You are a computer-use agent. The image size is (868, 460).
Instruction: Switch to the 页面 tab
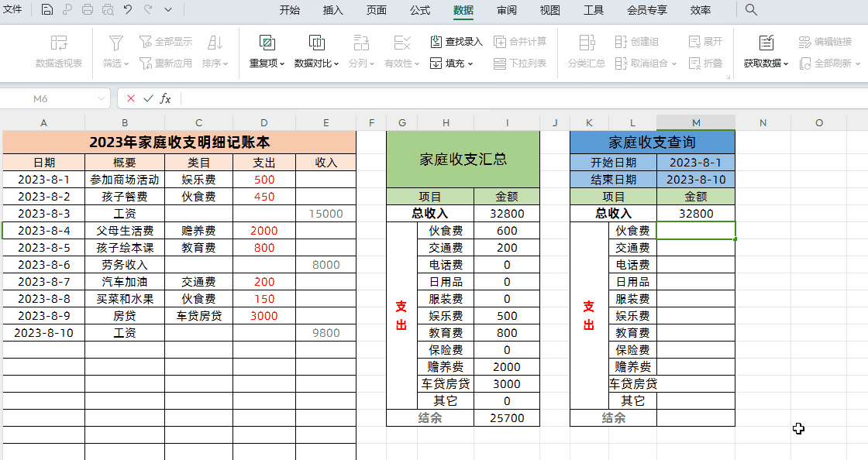pos(377,10)
